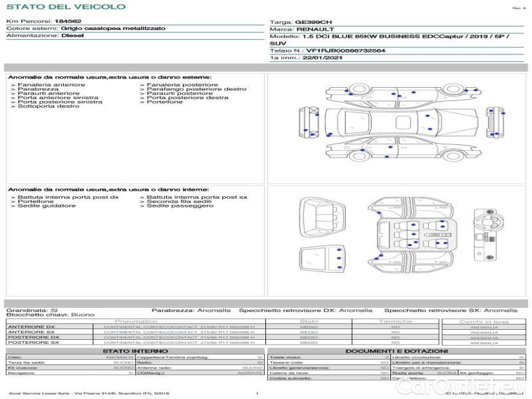Click "Specchietto retrovisore DX: Anomalia"
The width and height of the screenshot is (532, 399).
305,310
